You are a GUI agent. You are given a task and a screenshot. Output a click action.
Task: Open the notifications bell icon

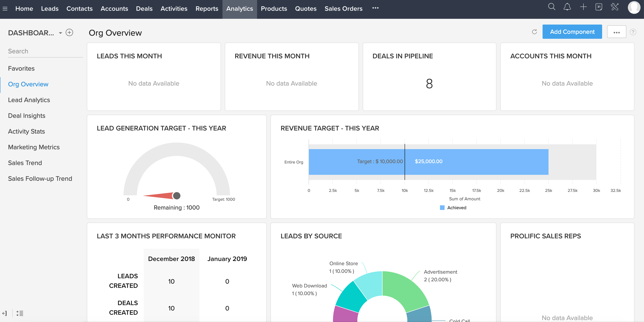click(567, 7)
